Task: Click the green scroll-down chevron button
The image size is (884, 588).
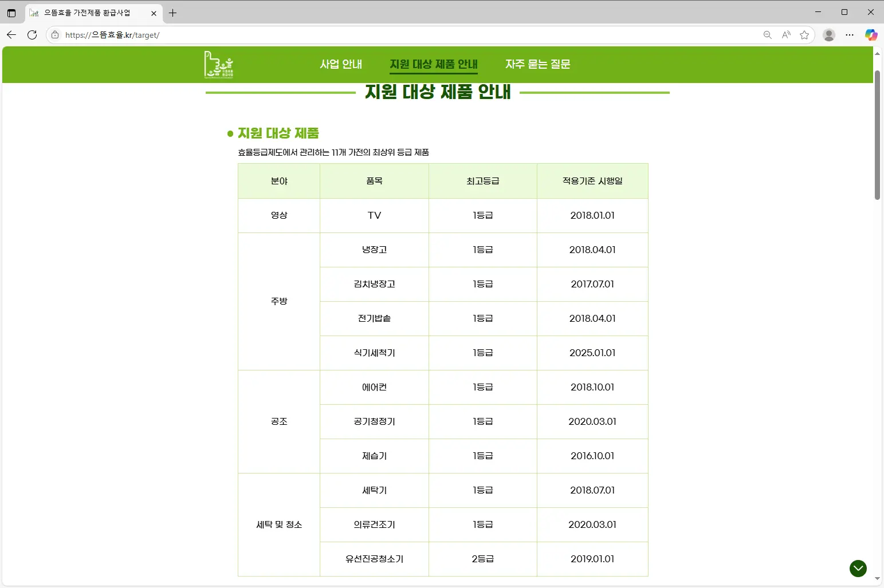Action: [x=858, y=569]
